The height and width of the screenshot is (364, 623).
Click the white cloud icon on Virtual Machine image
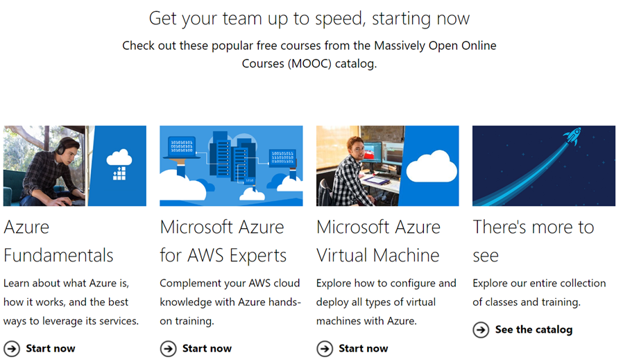pos(431,166)
